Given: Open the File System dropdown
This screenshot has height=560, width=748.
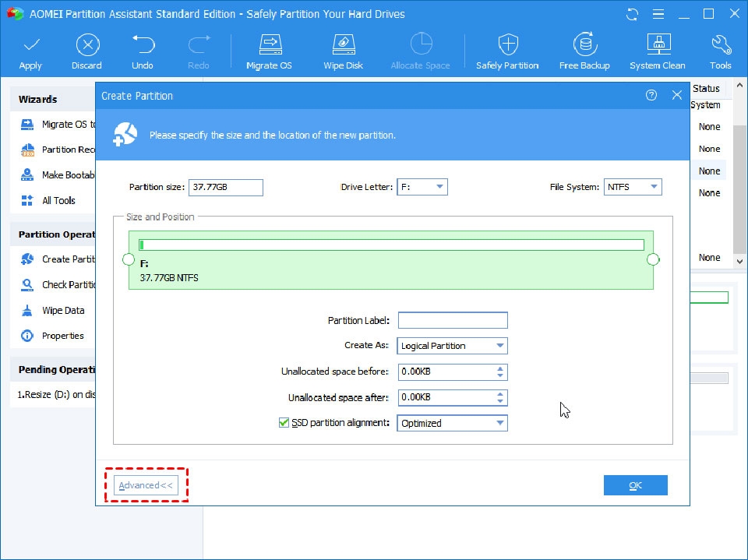Looking at the screenshot, I should (x=652, y=186).
